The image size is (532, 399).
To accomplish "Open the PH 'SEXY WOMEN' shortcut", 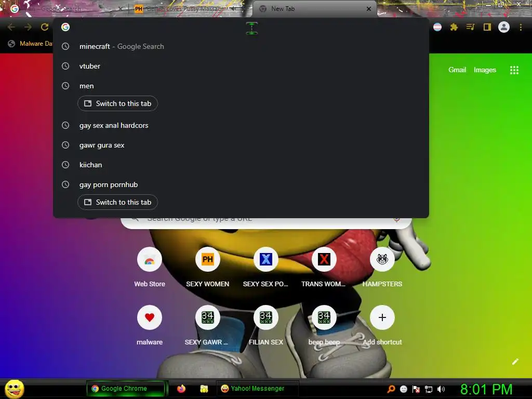I will (208, 268).
